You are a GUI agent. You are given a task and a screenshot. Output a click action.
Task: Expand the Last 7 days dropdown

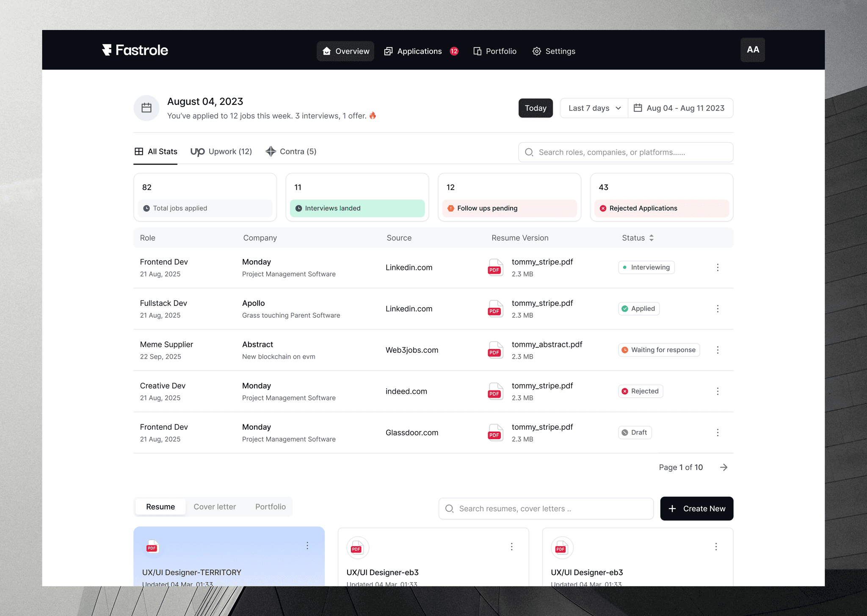click(x=594, y=108)
